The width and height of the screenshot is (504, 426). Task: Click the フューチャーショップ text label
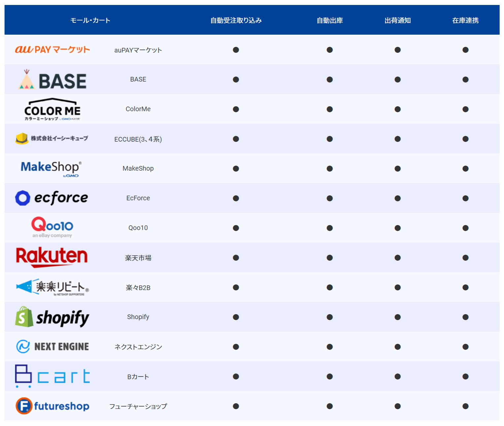point(138,406)
